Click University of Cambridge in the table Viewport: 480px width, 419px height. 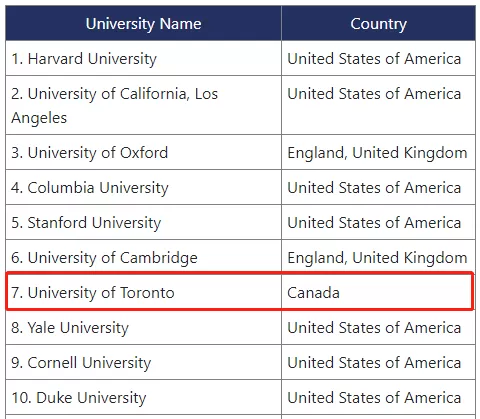pos(143,257)
